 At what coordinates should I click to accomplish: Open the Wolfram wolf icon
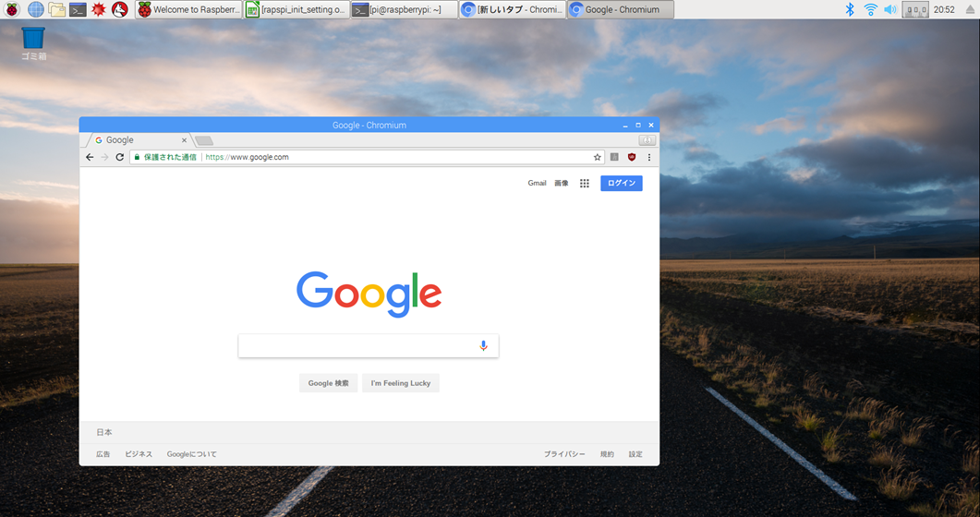click(119, 9)
